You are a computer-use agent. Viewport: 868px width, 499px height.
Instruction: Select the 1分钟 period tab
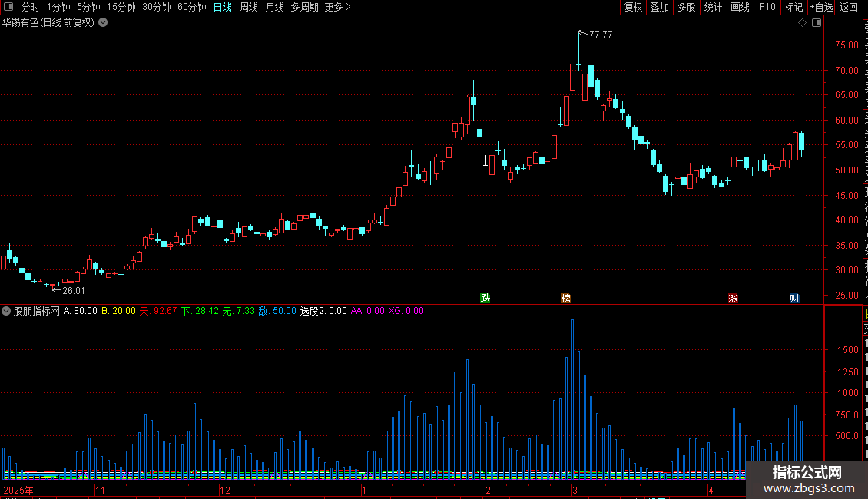point(58,7)
